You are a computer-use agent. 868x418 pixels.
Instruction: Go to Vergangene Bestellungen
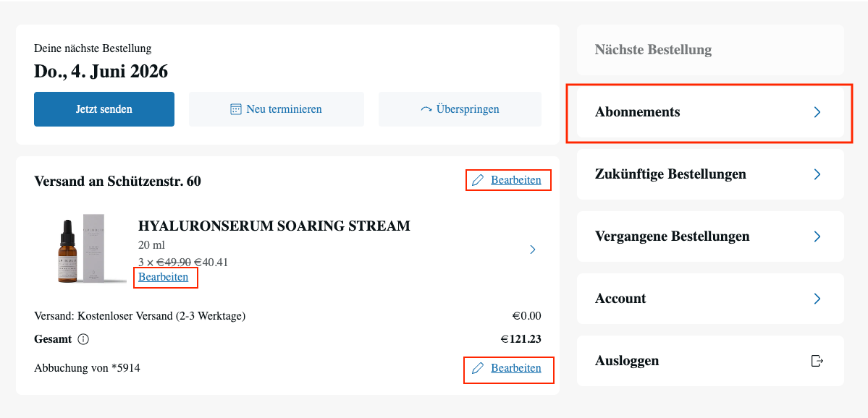(672, 236)
